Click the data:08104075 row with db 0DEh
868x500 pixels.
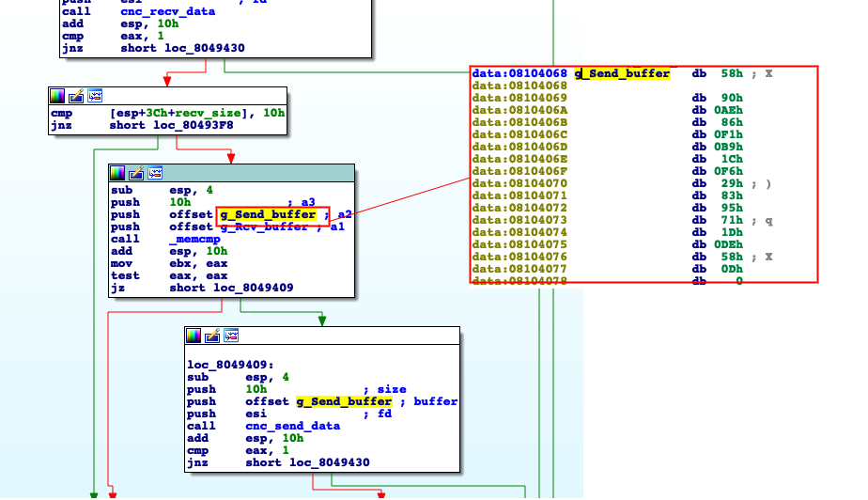coord(607,244)
